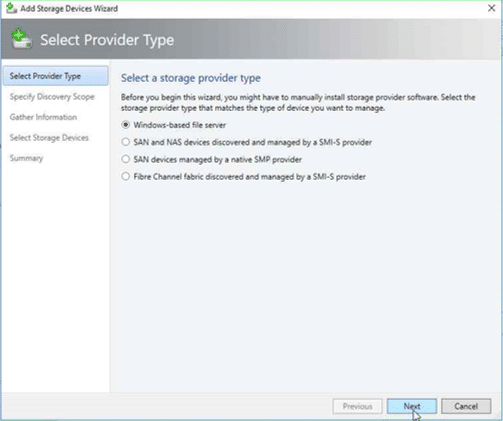The width and height of the screenshot is (503, 421).
Task: Click the Cancel button
Action: [466, 406]
